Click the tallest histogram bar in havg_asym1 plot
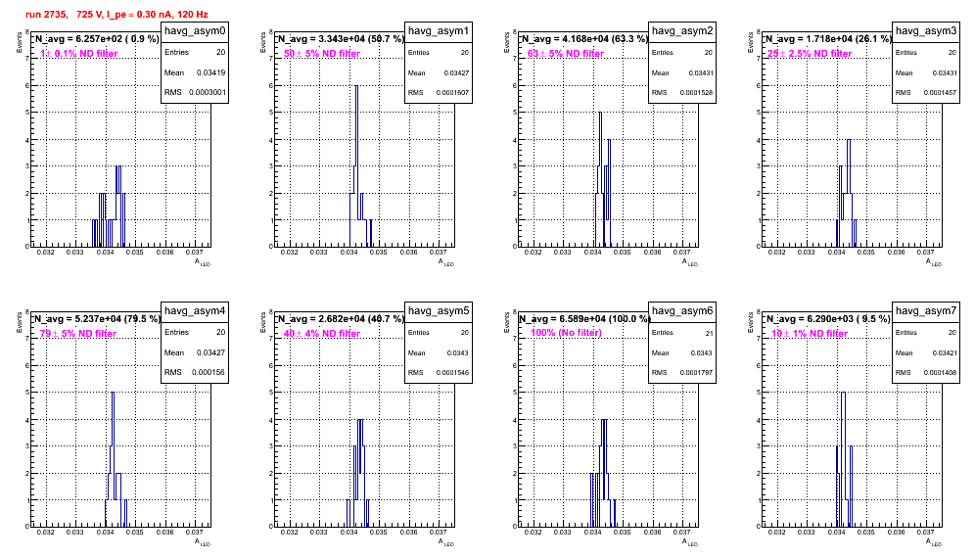 [356, 165]
